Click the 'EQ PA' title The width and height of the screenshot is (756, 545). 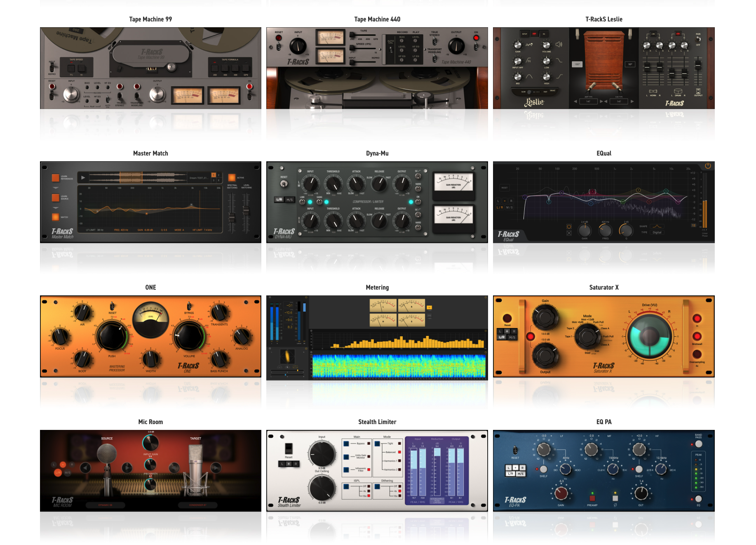point(604,422)
